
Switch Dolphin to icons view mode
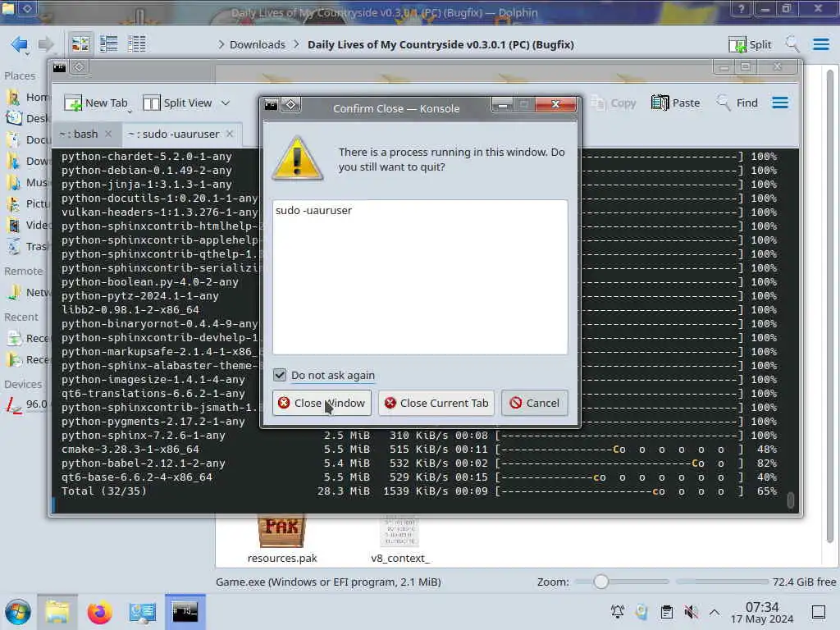click(x=80, y=44)
